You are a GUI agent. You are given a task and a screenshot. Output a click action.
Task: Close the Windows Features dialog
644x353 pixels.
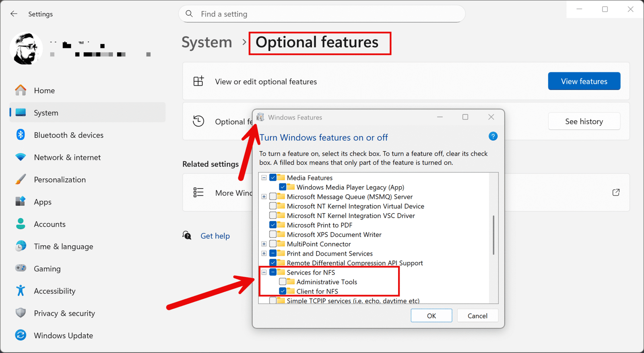[x=491, y=117]
